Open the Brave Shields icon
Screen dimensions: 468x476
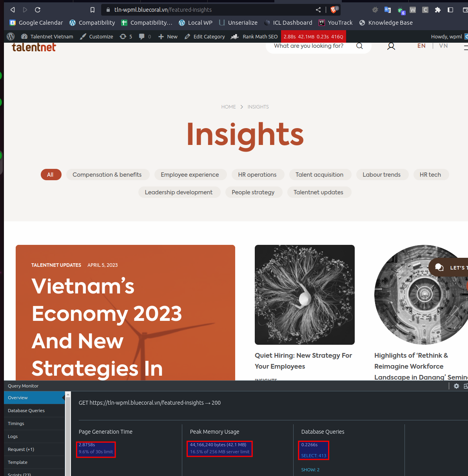[334, 10]
